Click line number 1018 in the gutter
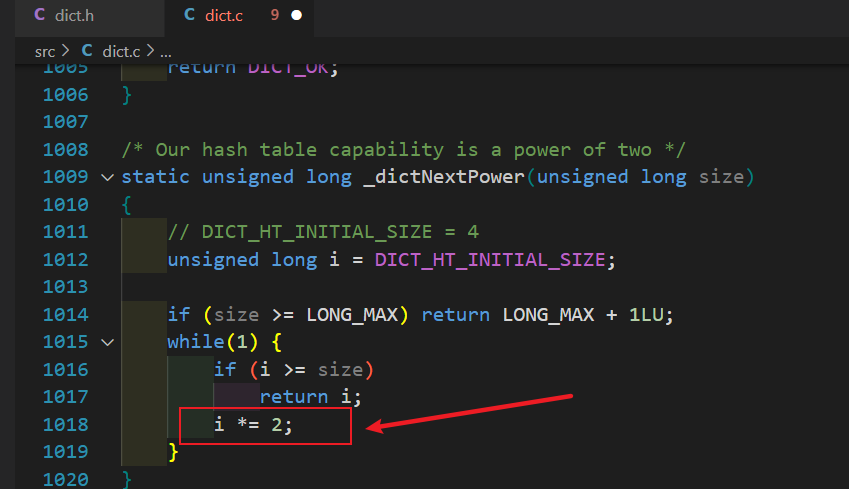849x489 pixels. click(x=66, y=425)
